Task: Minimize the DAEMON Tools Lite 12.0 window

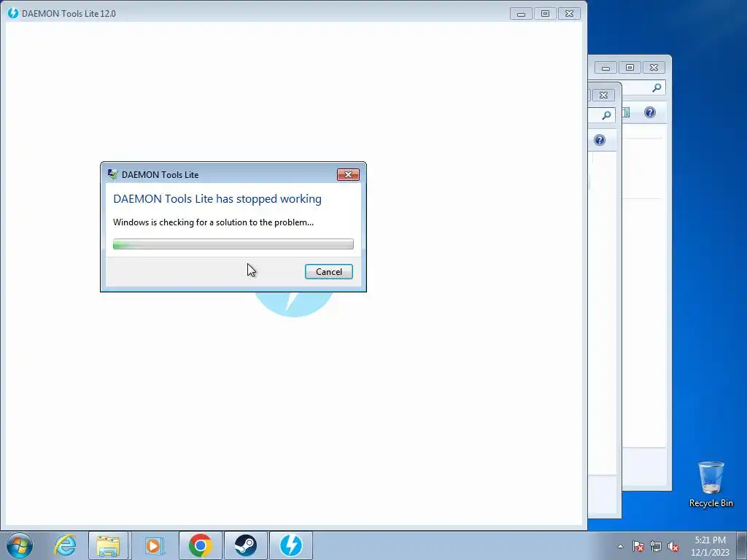Action: click(x=521, y=14)
